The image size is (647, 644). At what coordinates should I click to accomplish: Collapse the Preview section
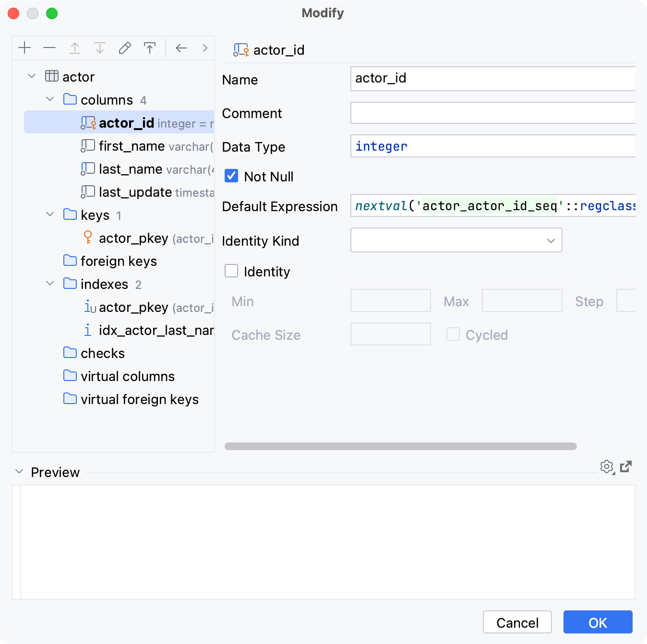[x=19, y=472]
